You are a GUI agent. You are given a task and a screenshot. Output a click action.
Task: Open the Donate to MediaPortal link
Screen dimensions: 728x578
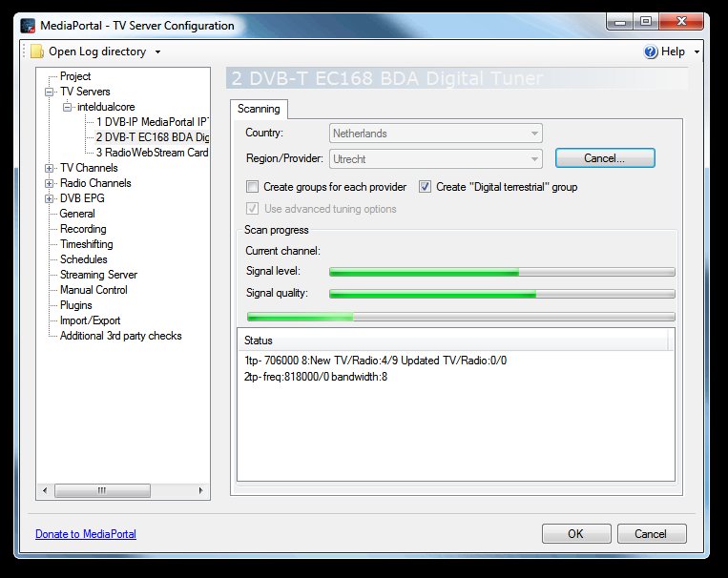(x=86, y=534)
